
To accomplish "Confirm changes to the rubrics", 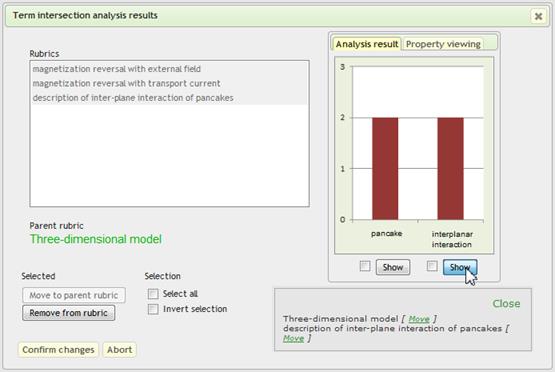I will click(x=58, y=350).
